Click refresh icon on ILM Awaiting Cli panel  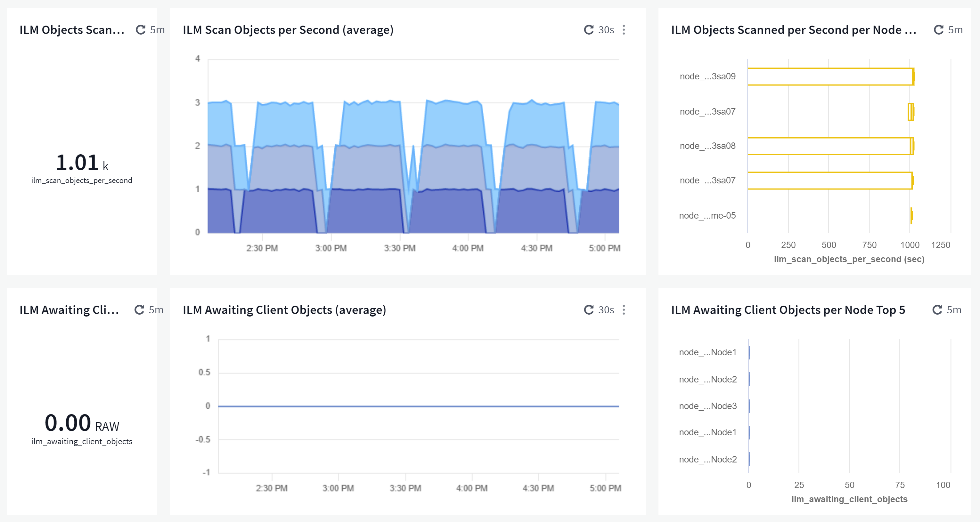coord(139,310)
